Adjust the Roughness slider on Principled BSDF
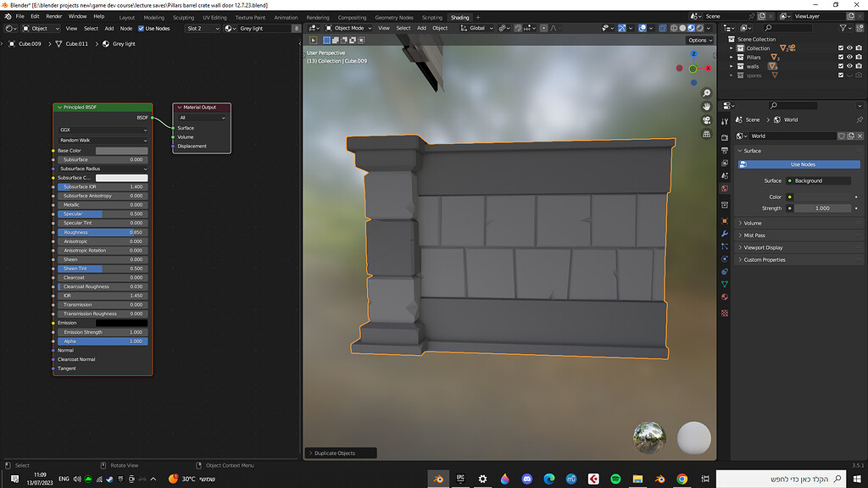The image size is (868, 488). pos(102,230)
